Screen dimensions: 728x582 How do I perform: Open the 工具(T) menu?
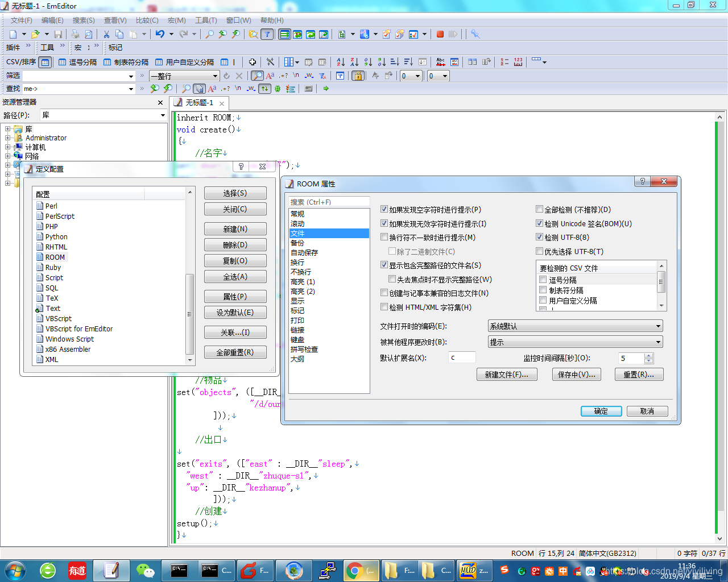(x=206, y=20)
